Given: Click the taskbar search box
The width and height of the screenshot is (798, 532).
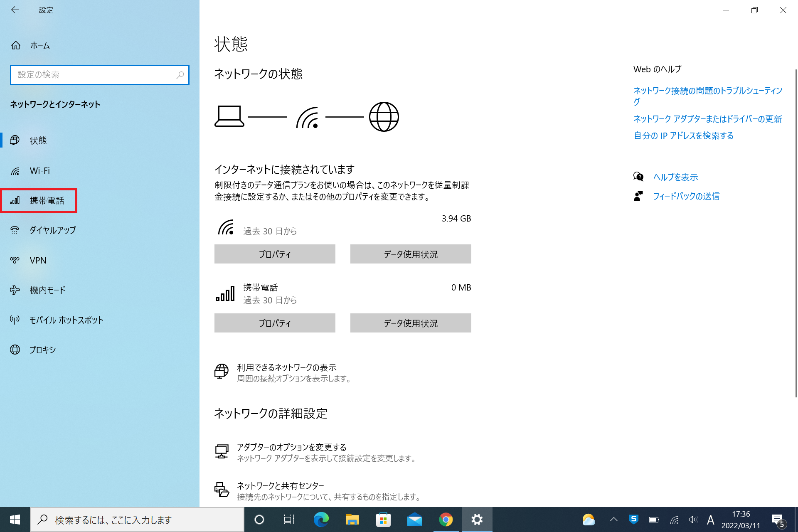Looking at the screenshot, I should coord(137,520).
